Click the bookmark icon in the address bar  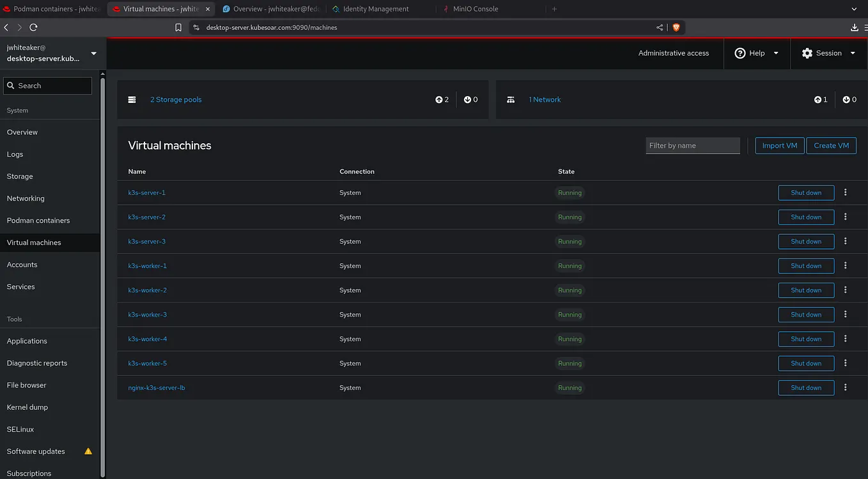click(x=179, y=27)
